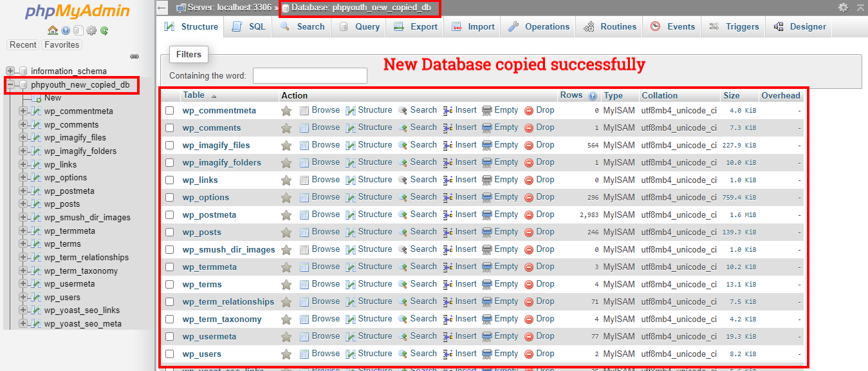Screen dimensions: 868x371
Task: Add wp_options to favorites star
Action: click(286, 198)
